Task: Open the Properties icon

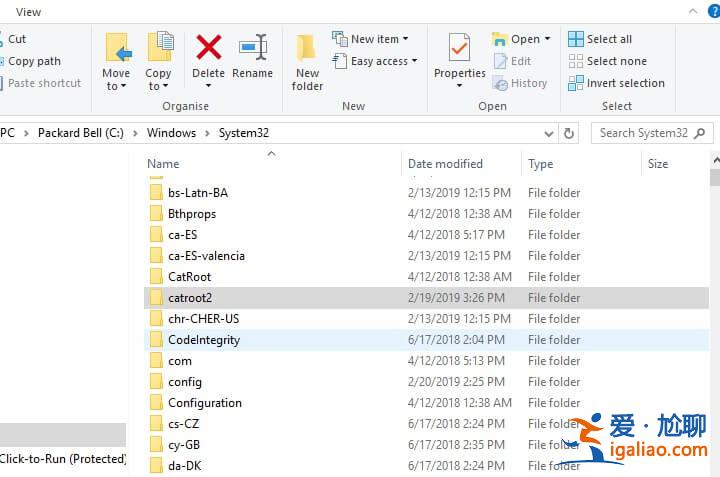Action: pos(459,48)
